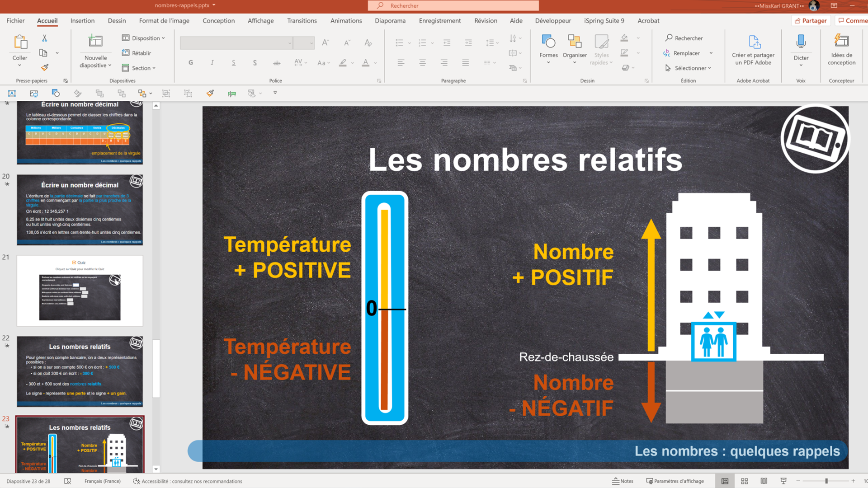The width and height of the screenshot is (868, 488).
Task: Open the Fichier tab
Action: click(15, 21)
